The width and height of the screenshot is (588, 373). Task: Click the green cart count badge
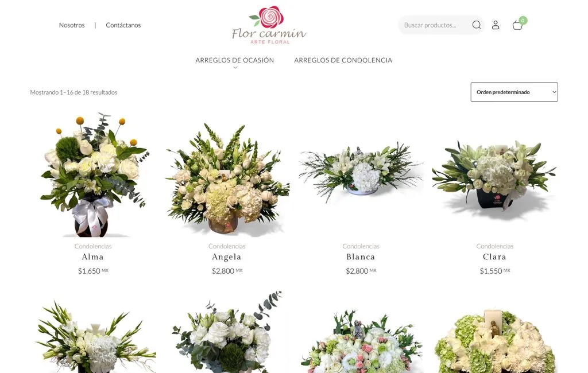[x=523, y=20]
